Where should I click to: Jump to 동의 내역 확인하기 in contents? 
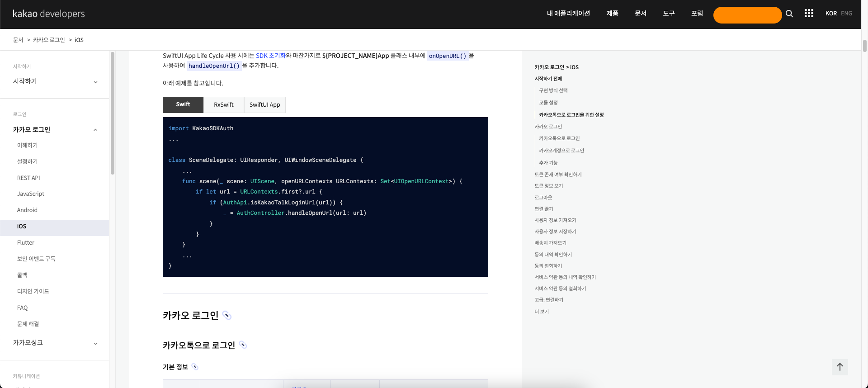pyautogui.click(x=553, y=255)
